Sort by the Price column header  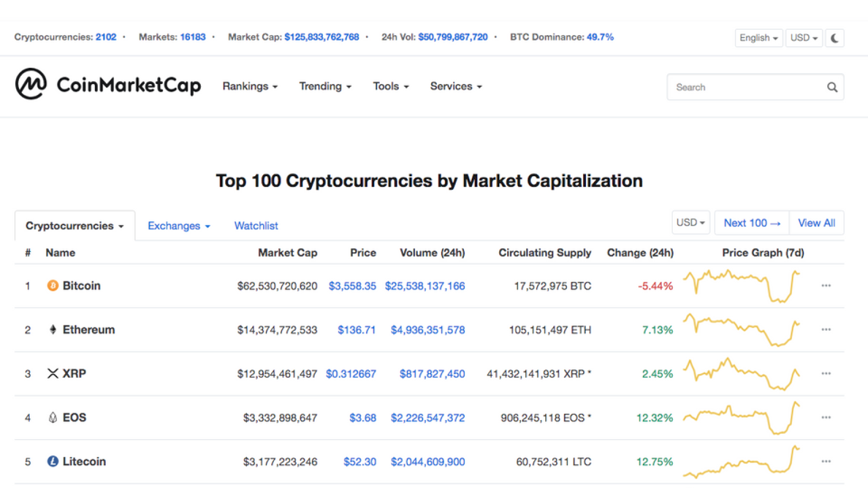pos(363,253)
